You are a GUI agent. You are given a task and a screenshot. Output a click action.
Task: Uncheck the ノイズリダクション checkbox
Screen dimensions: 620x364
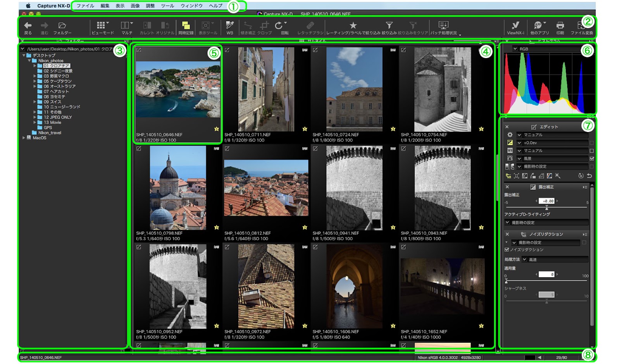506,250
